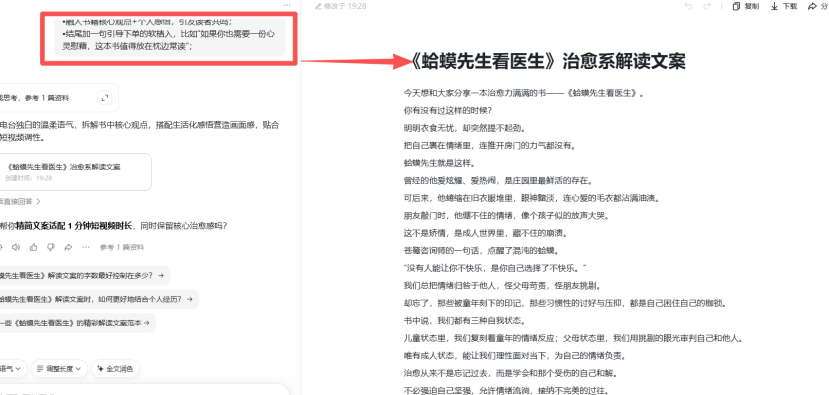The image size is (829, 395).
Task: Select suggestion about 字数最好控制在多少
Action: (x=84, y=275)
